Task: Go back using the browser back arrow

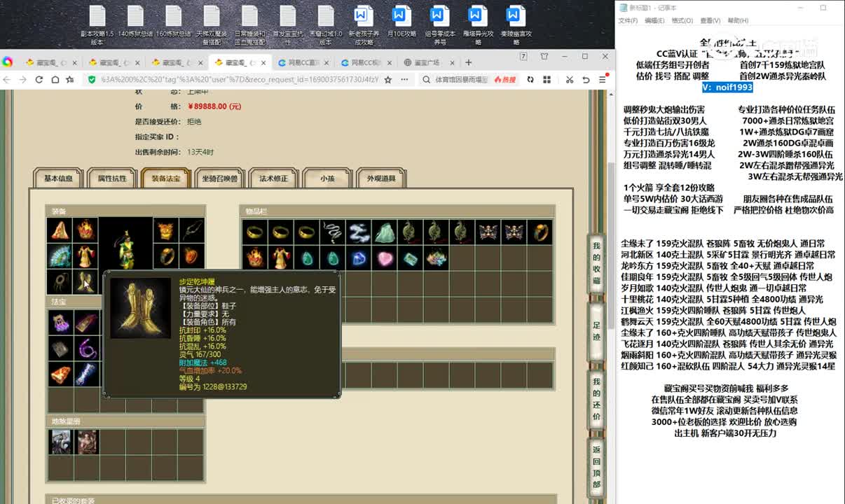Action: (8, 80)
